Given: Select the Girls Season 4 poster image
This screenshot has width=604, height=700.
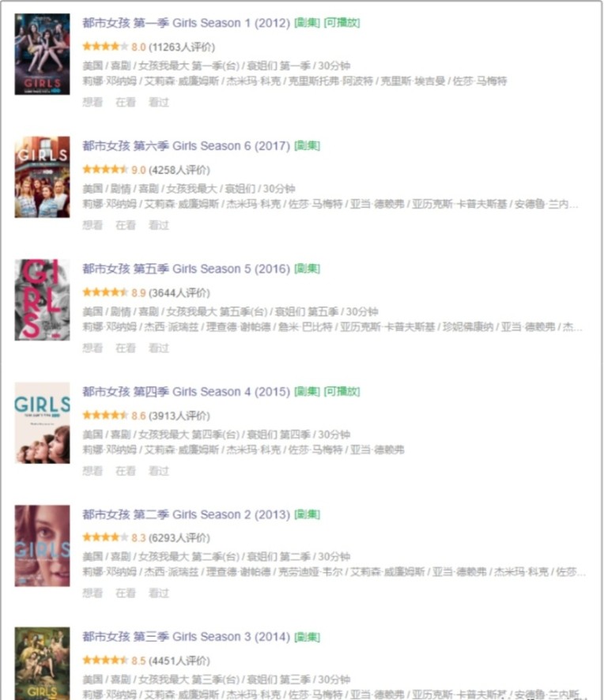Looking at the screenshot, I should [43, 423].
